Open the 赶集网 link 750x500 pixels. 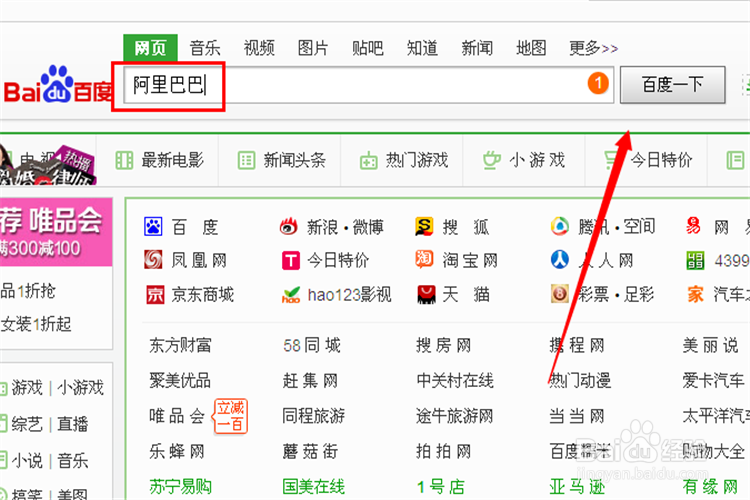310,380
